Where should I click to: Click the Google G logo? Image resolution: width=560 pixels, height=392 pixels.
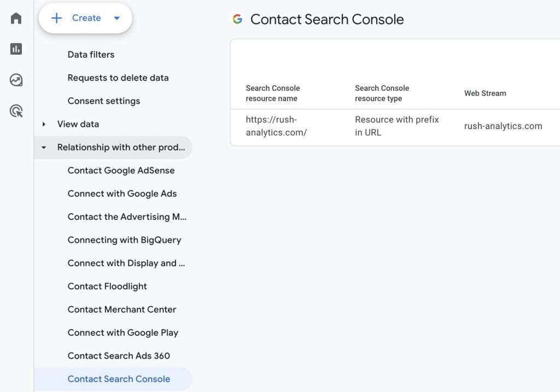pyautogui.click(x=237, y=19)
